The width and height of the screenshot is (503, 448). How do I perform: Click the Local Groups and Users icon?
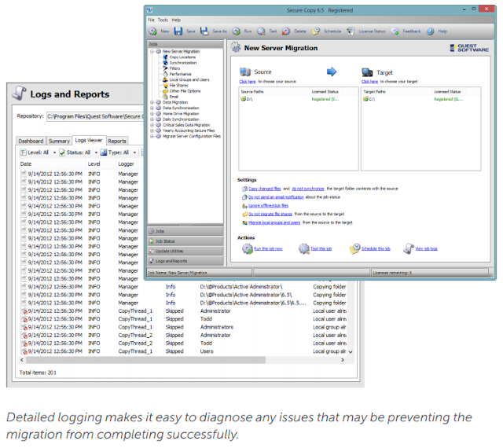coord(166,79)
